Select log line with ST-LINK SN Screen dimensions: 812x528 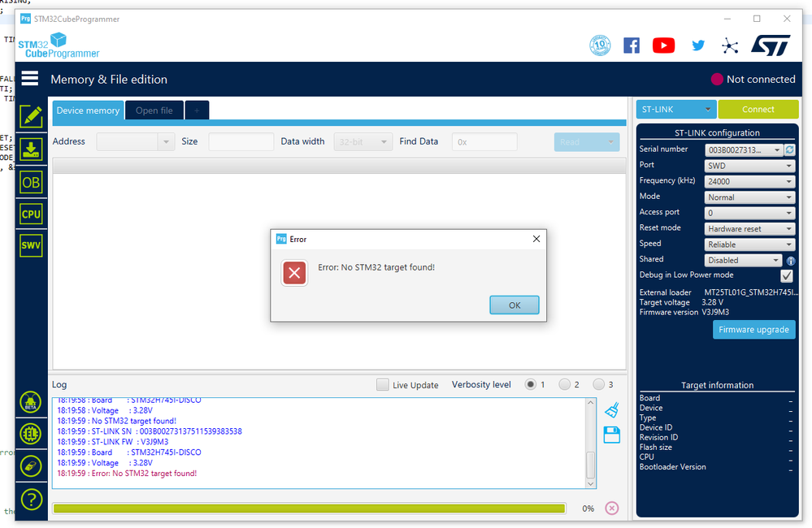point(149,431)
